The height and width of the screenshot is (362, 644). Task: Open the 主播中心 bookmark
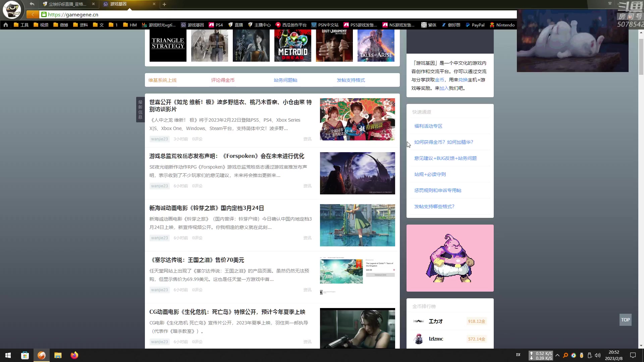[x=259, y=25]
